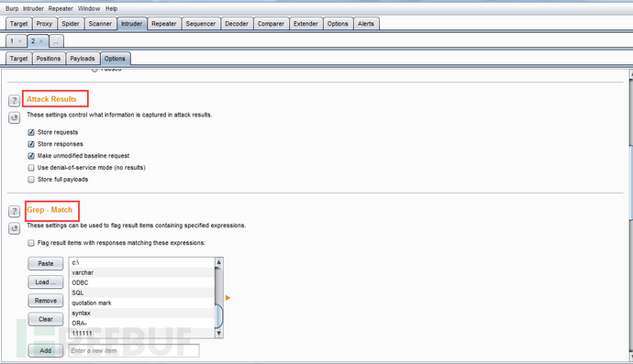
Task: Switch to the Repeater tool tab
Action: 164,24
